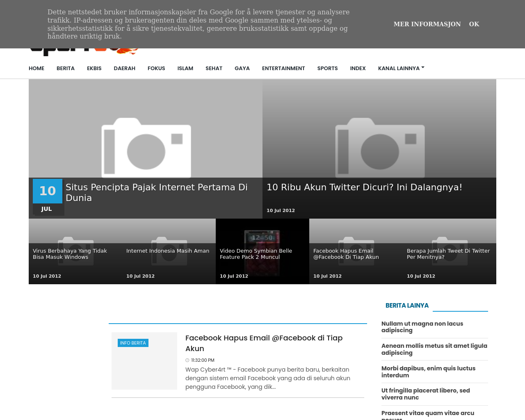
Task: Open Aenean mollis metus sit amet ligula
Action: click(x=434, y=349)
